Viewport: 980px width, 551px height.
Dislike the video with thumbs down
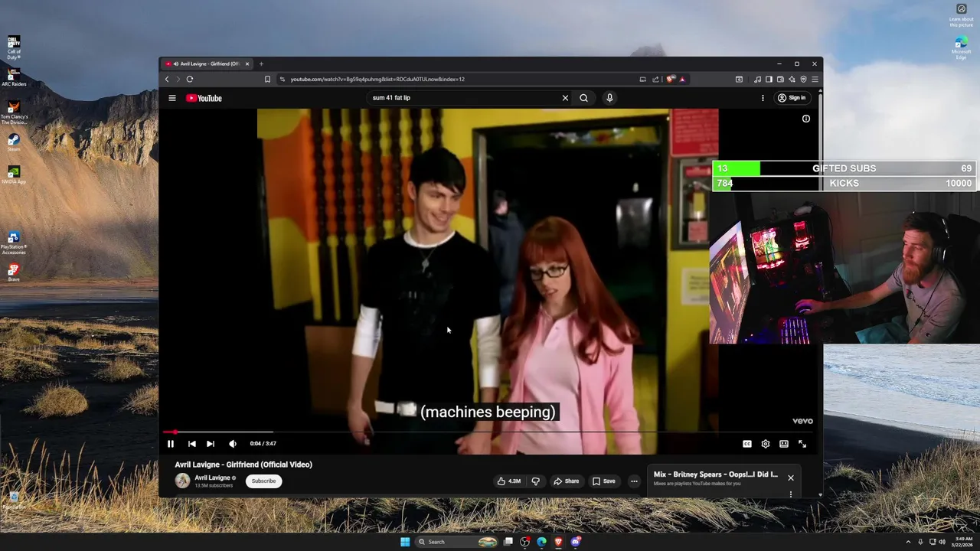coord(535,481)
